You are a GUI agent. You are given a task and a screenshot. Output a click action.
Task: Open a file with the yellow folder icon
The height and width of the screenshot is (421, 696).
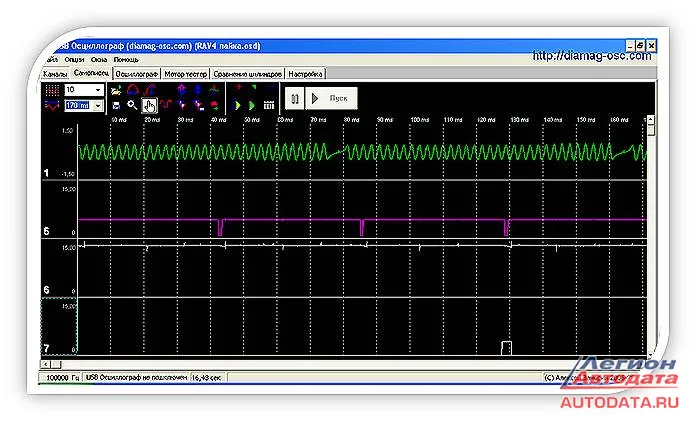[116, 91]
